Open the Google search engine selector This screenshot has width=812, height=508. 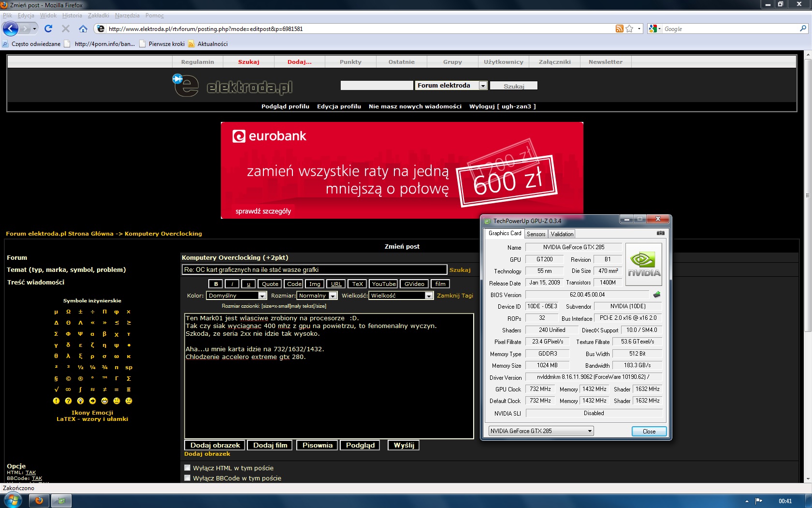click(654, 29)
